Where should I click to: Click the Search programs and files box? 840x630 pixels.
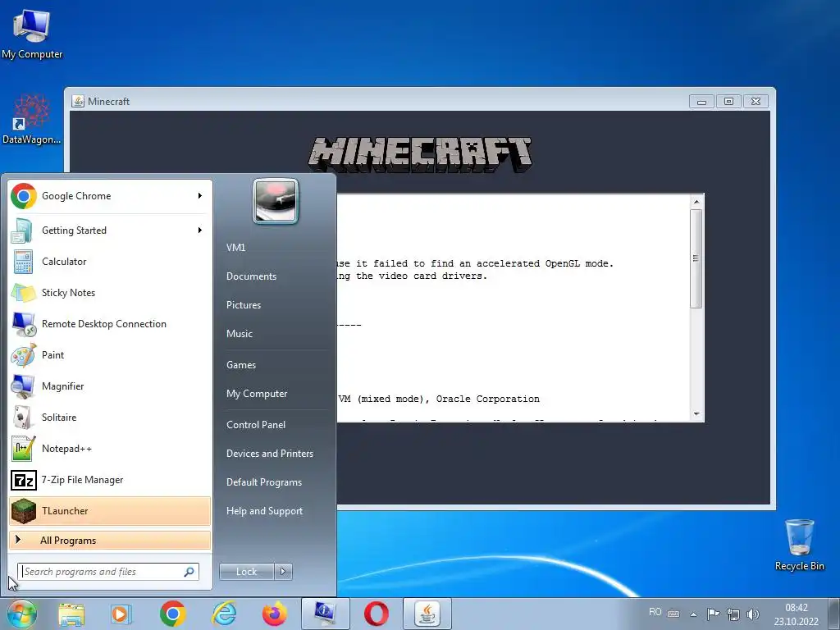[108, 572]
